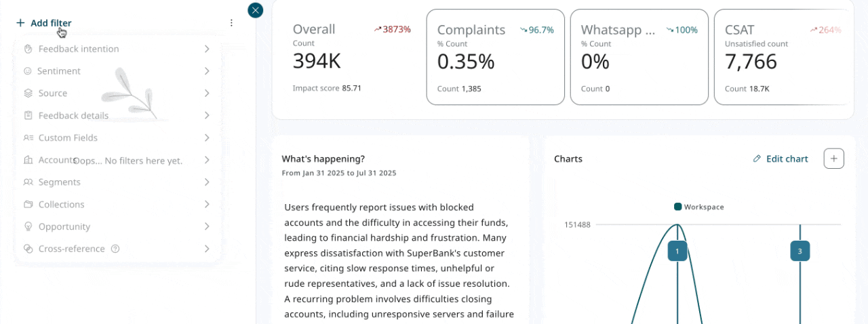Screen dimensions: 868x324
Task: Click the Sentiment smiley icon
Action: click(x=28, y=71)
